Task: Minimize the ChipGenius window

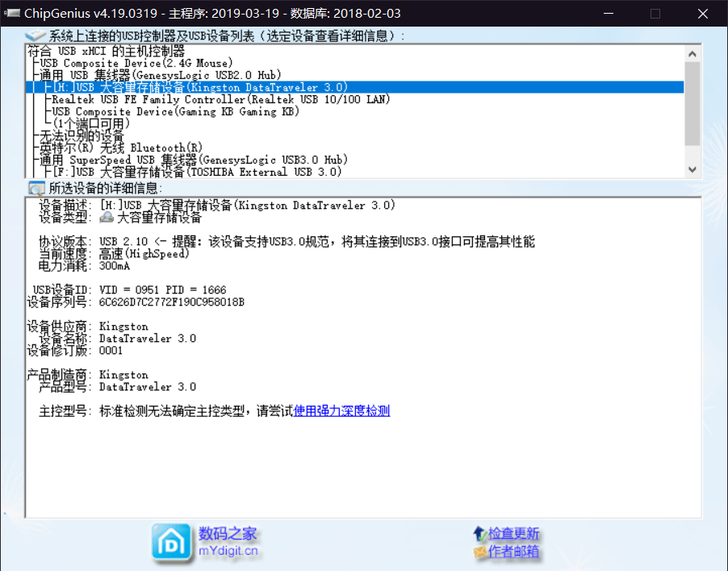Action: tap(609, 14)
